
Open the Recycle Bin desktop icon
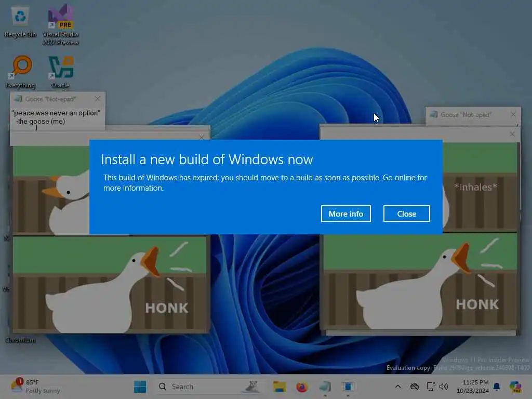(x=20, y=22)
